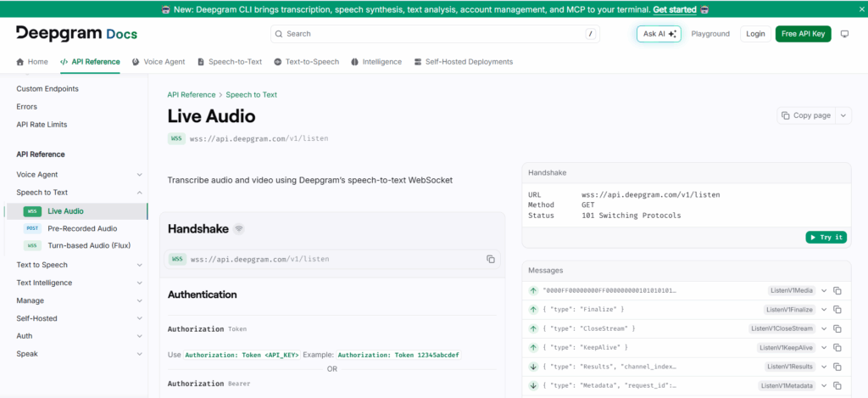Open the Text-to-Speech tab
868x398 pixels.
pyautogui.click(x=307, y=62)
